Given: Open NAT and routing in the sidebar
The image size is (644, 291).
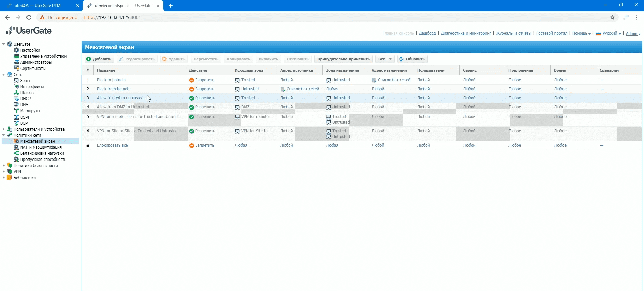Looking at the screenshot, I should [x=41, y=147].
